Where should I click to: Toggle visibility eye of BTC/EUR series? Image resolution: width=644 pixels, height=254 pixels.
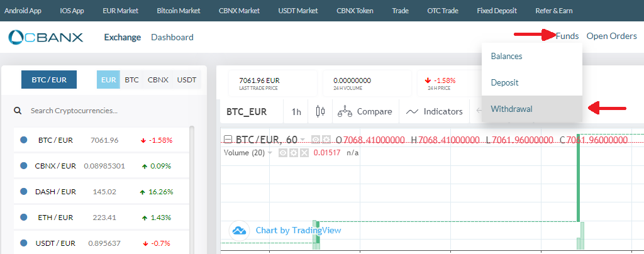coord(316,140)
